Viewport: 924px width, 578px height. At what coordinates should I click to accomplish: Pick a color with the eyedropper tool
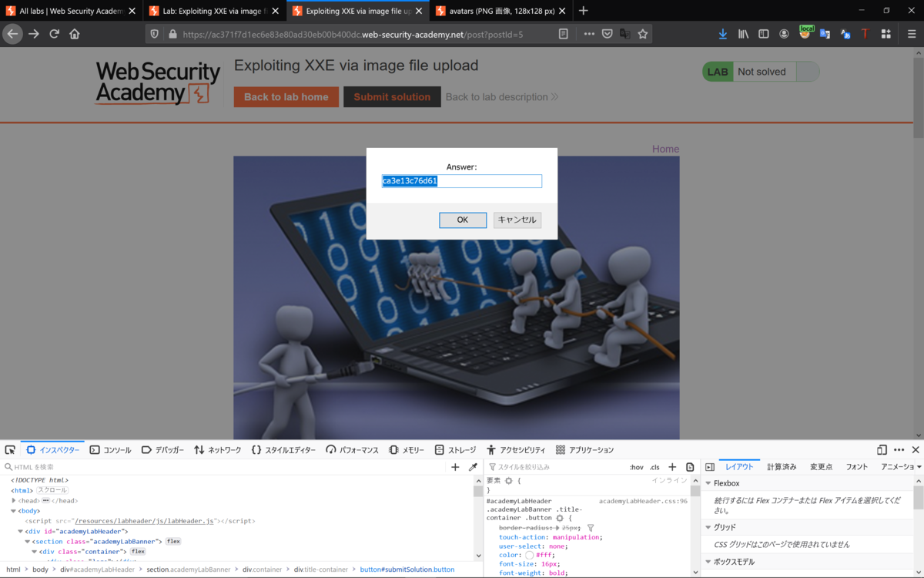click(473, 467)
